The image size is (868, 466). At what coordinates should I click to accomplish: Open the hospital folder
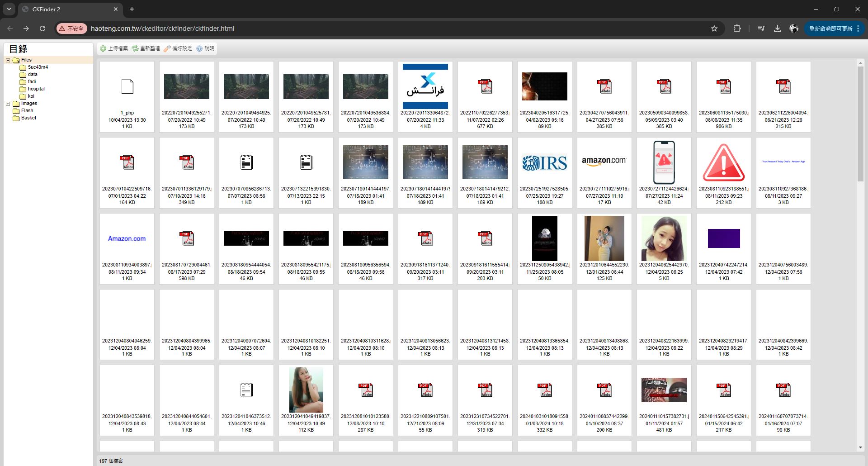pos(36,89)
